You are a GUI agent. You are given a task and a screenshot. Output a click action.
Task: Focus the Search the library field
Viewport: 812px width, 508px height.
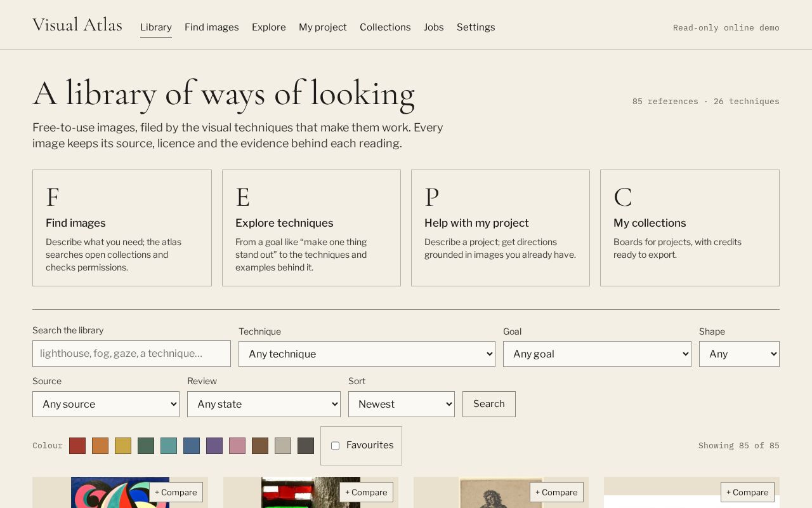tap(131, 354)
